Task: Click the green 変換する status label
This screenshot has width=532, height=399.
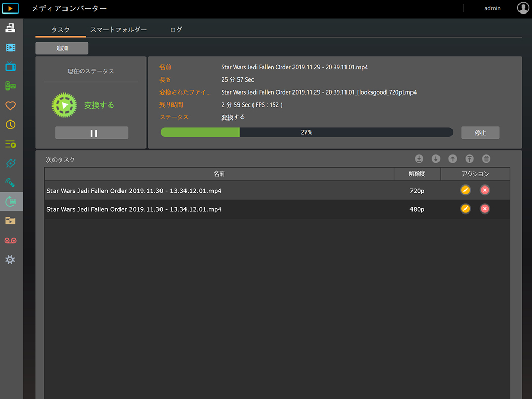Action: (99, 105)
